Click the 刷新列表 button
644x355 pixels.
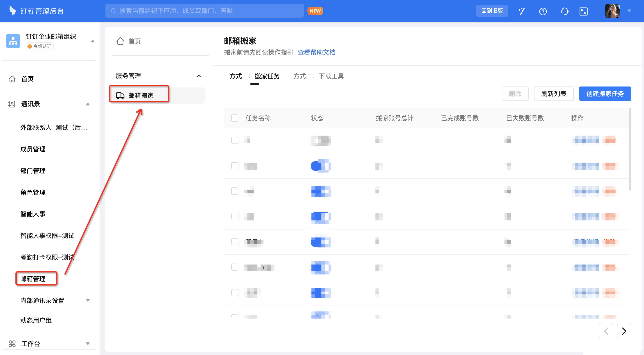coord(554,94)
